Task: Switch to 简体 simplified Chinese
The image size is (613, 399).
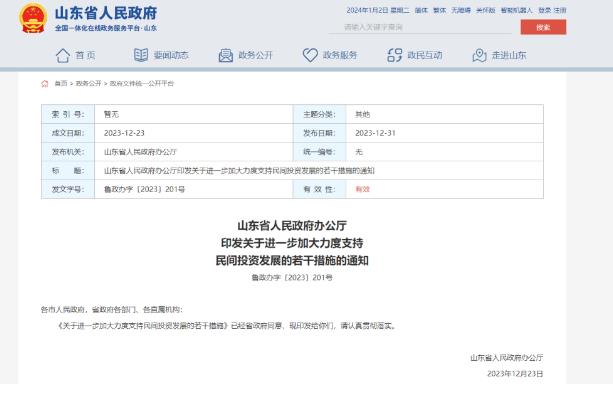Action: pyautogui.click(x=421, y=11)
